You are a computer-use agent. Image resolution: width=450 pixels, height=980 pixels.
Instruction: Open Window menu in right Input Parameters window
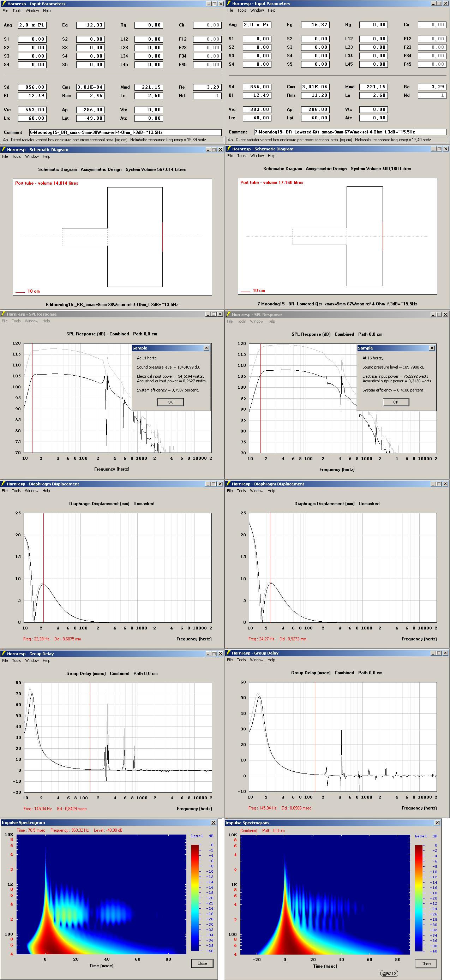tap(257, 10)
